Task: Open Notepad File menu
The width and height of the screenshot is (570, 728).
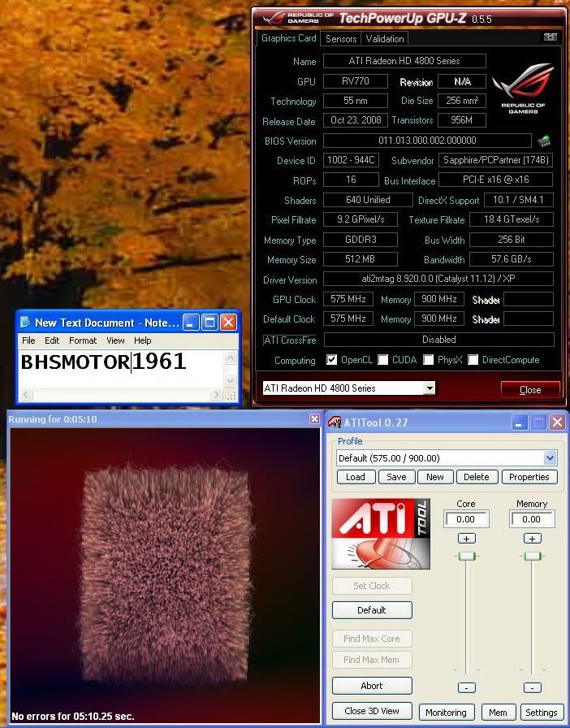Action: (x=28, y=340)
